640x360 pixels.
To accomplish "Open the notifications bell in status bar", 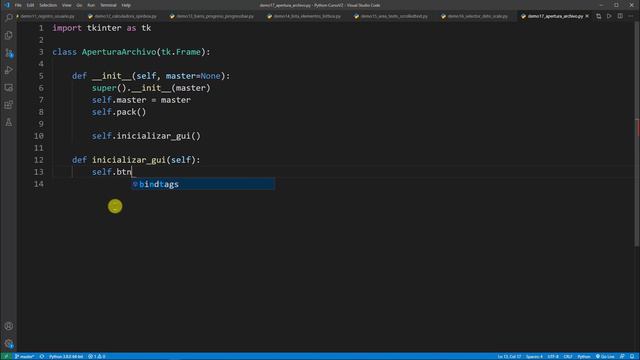I will [x=632, y=356].
